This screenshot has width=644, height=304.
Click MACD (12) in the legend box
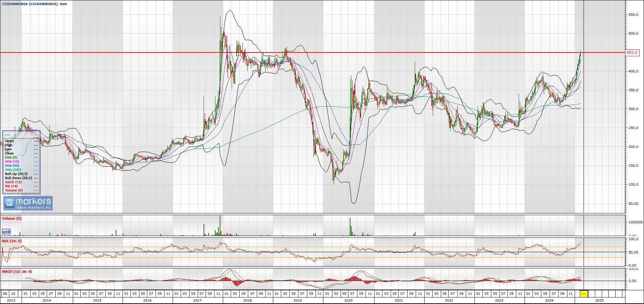tap(13, 182)
